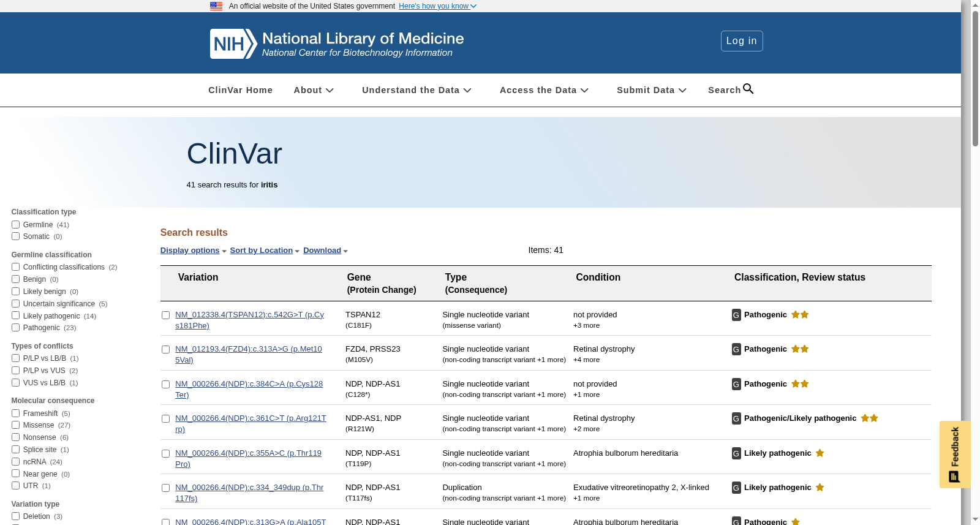Enable the Conflicting classifications filter
This screenshot has height=525, width=980.
click(15, 266)
